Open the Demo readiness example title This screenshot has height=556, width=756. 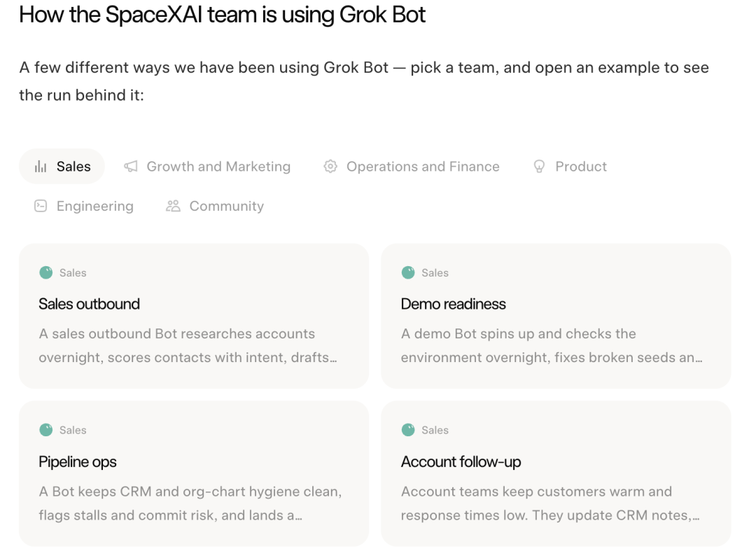coord(453,304)
